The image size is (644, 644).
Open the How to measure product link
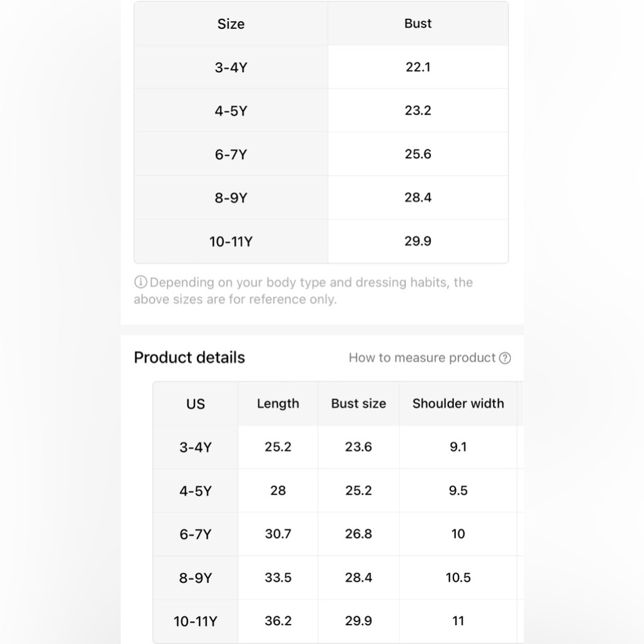pos(422,357)
